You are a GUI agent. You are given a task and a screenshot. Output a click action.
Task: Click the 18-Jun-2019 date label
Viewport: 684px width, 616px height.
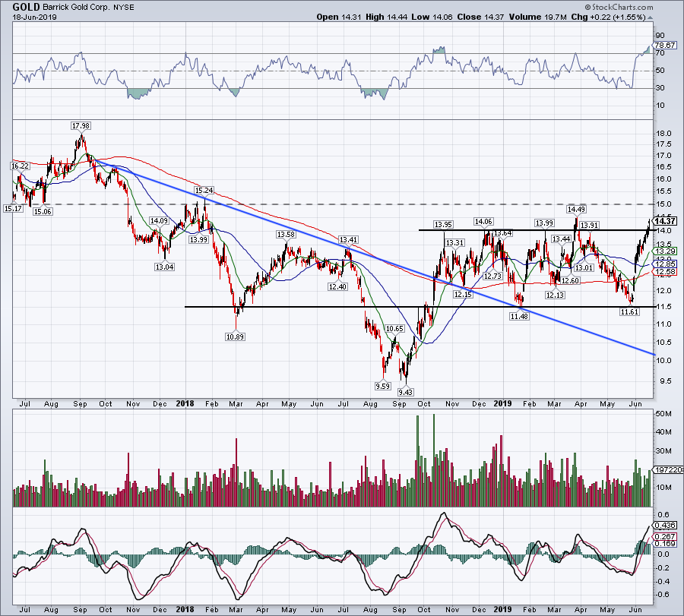(34, 17)
